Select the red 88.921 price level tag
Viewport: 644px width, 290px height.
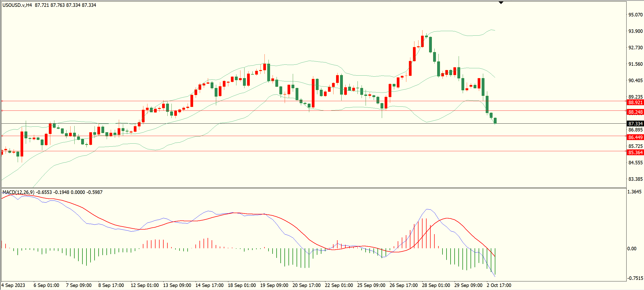[635, 102]
